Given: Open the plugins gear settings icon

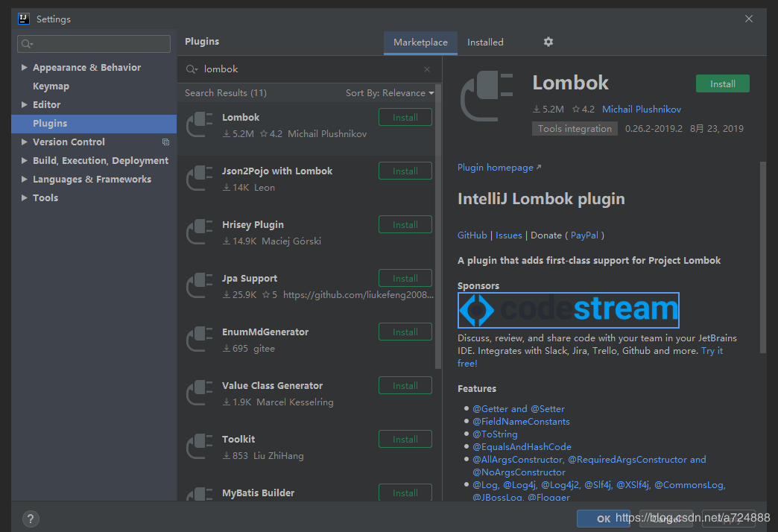Looking at the screenshot, I should 548,42.
